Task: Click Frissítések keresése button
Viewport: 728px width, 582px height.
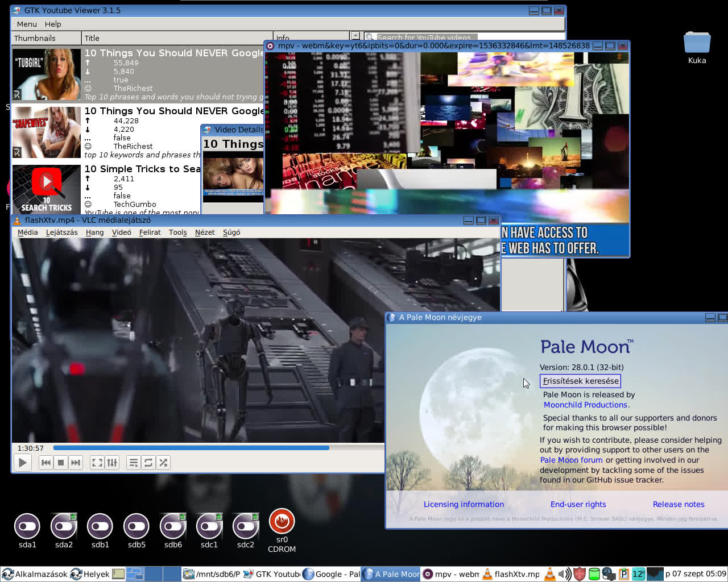Action: (x=580, y=381)
